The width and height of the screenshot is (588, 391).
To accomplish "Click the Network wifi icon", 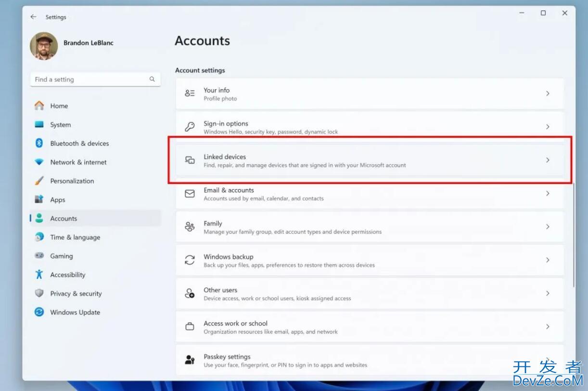I will click(x=39, y=162).
